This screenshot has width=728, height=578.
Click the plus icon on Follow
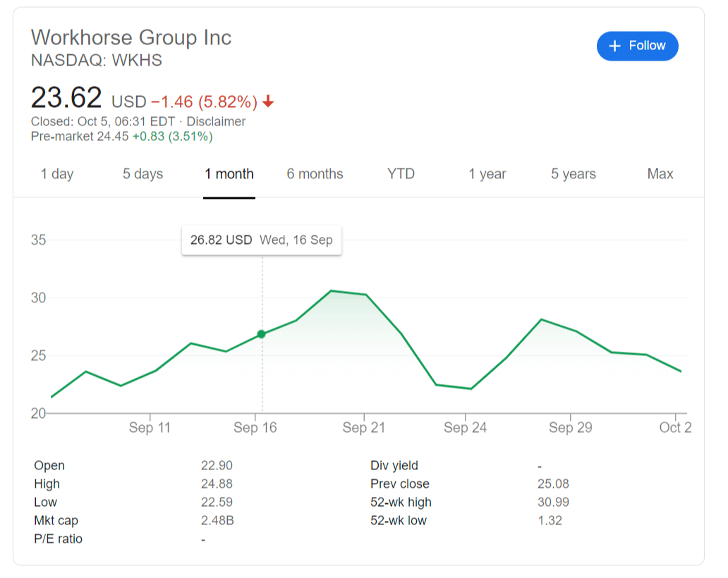[615, 46]
